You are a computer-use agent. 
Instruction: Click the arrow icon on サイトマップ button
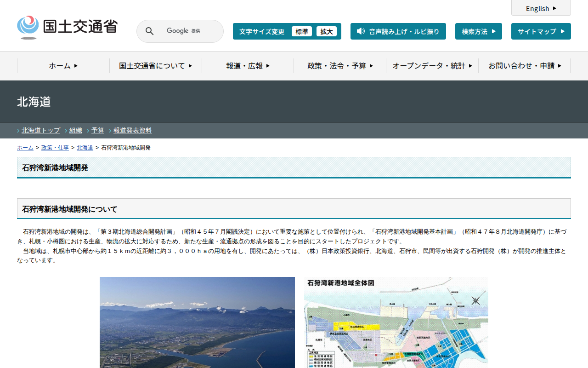562,31
